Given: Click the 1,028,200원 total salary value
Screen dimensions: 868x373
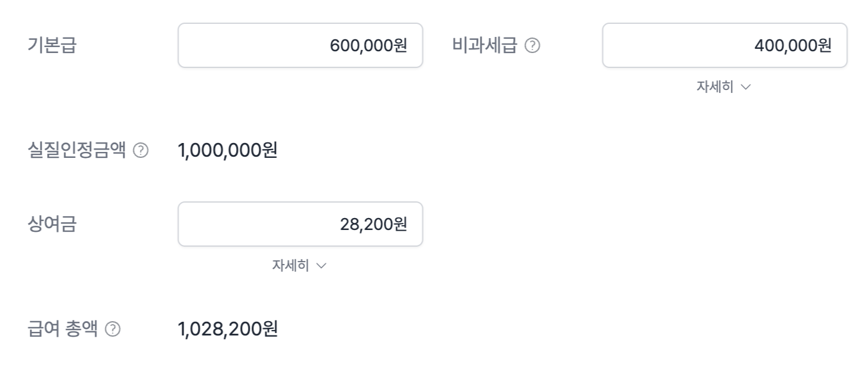Looking at the screenshot, I should tap(227, 329).
